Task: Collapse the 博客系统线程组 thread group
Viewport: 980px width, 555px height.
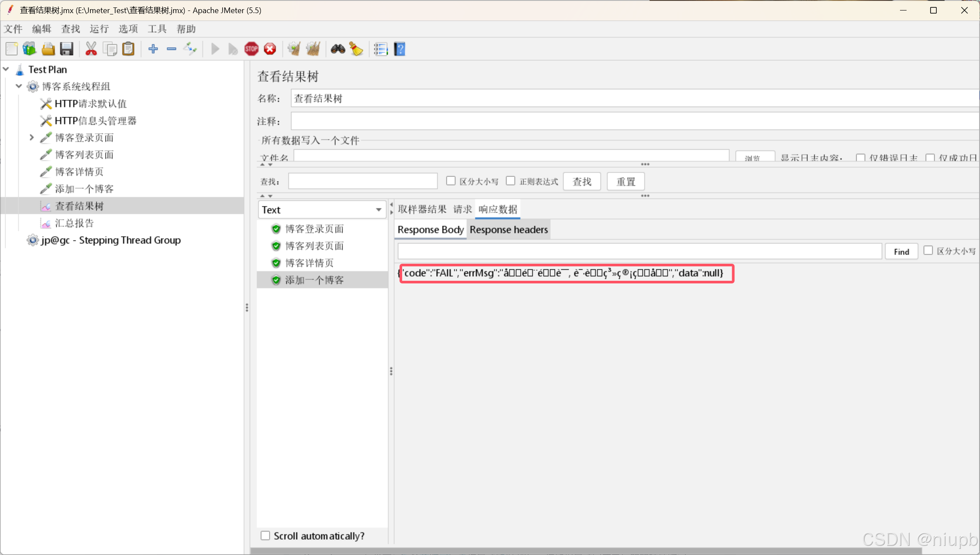Action: (x=19, y=86)
